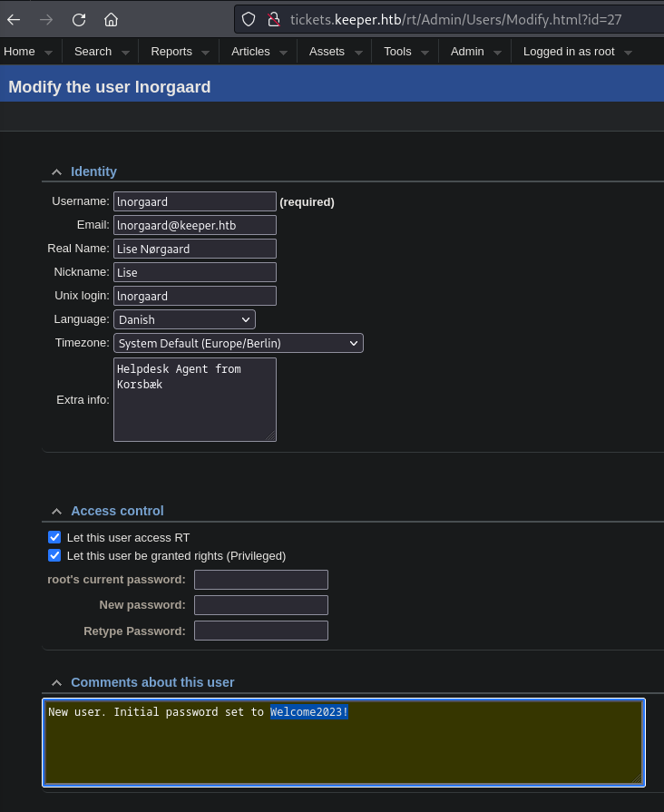Open the Language dropdown set to Danish
This screenshot has height=812, width=664.
click(184, 319)
